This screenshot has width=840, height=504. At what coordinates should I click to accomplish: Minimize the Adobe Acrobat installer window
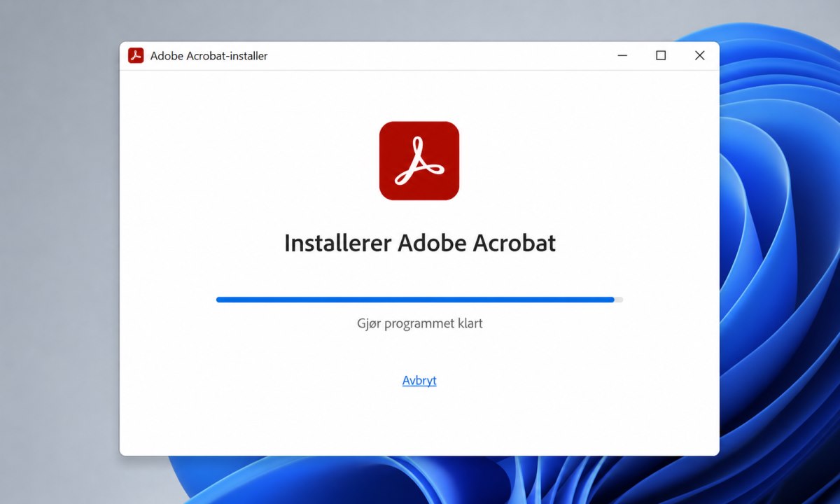(x=622, y=56)
